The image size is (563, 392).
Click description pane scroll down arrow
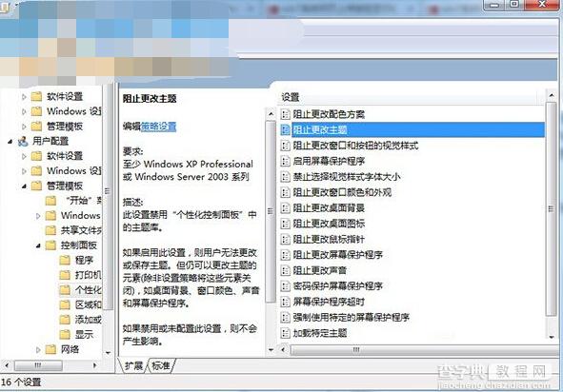271,349
